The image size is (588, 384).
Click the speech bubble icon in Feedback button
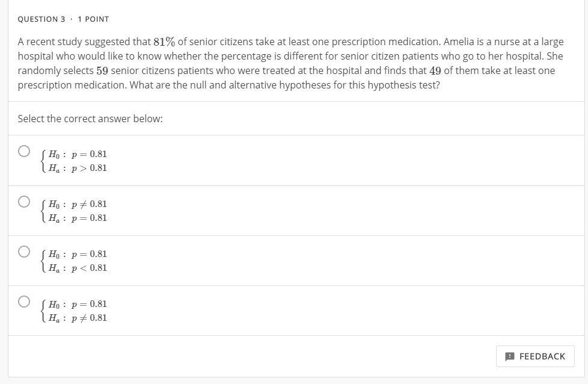tap(510, 356)
